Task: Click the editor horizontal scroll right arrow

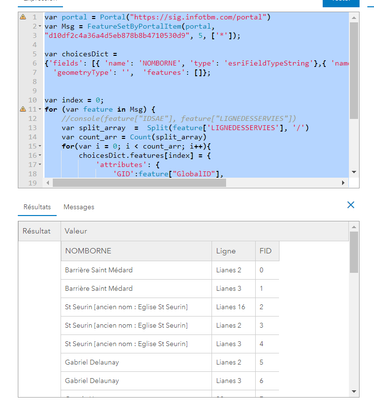Action: 343,183
